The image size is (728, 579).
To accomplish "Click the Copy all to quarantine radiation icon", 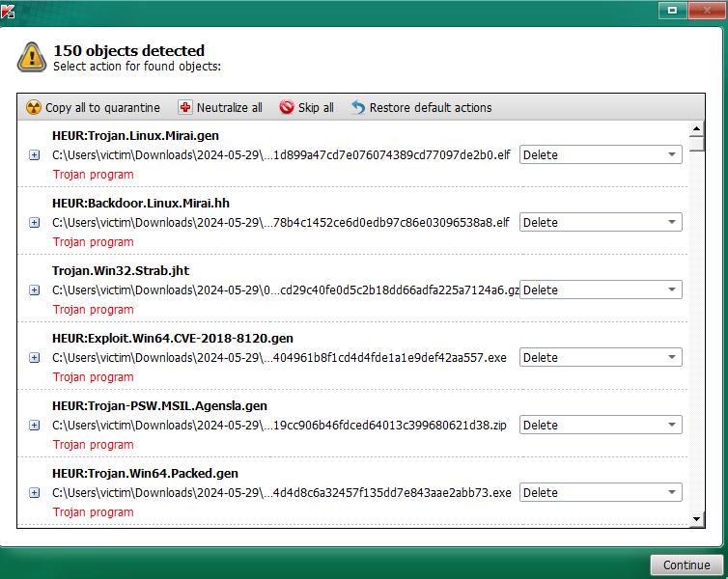I will click(x=34, y=107).
